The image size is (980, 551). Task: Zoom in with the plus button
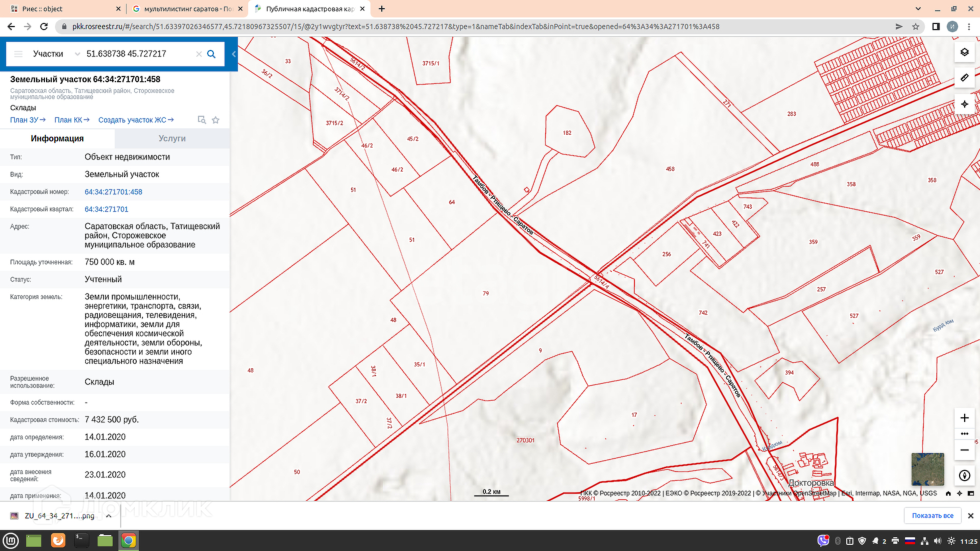coord(964,418)
